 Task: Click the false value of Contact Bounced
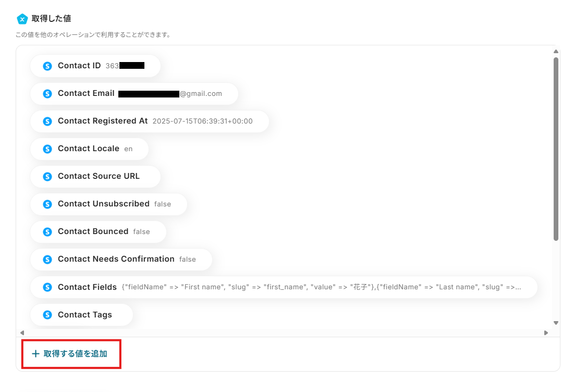pyautogui.click(x=142, y=231)
